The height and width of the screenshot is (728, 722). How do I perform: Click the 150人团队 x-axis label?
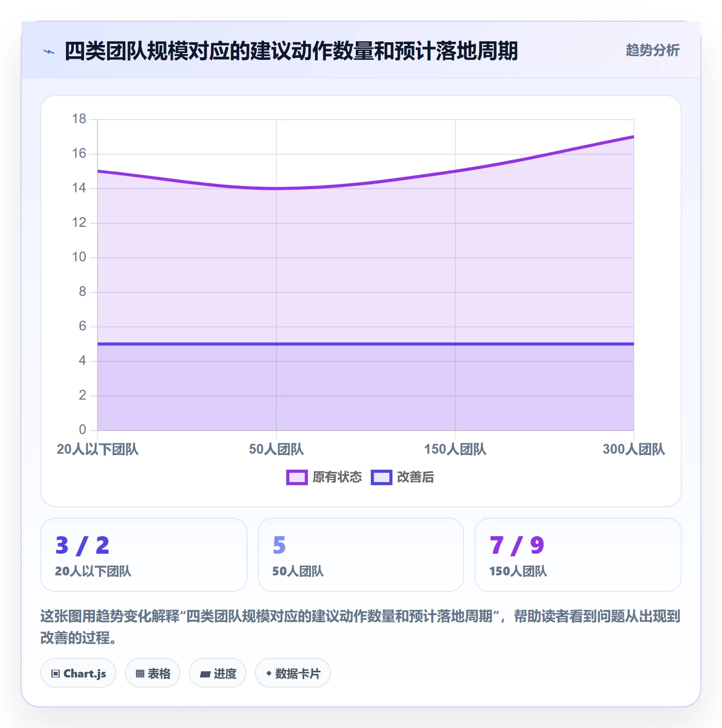click(x=455, y=449)
